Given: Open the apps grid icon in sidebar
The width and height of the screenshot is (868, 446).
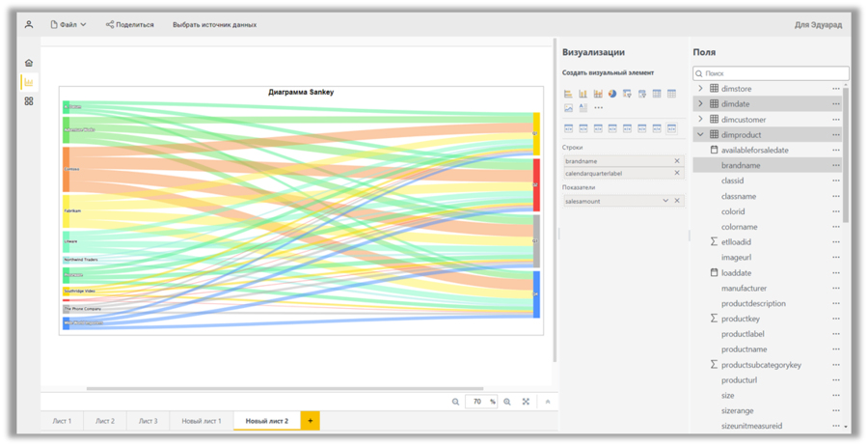Looking at the screenshot, I should point(29,100).
